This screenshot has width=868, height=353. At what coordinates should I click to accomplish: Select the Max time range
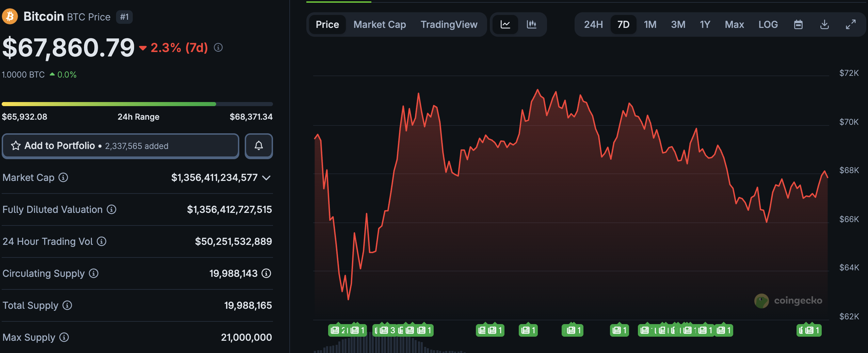click(734, 24)
